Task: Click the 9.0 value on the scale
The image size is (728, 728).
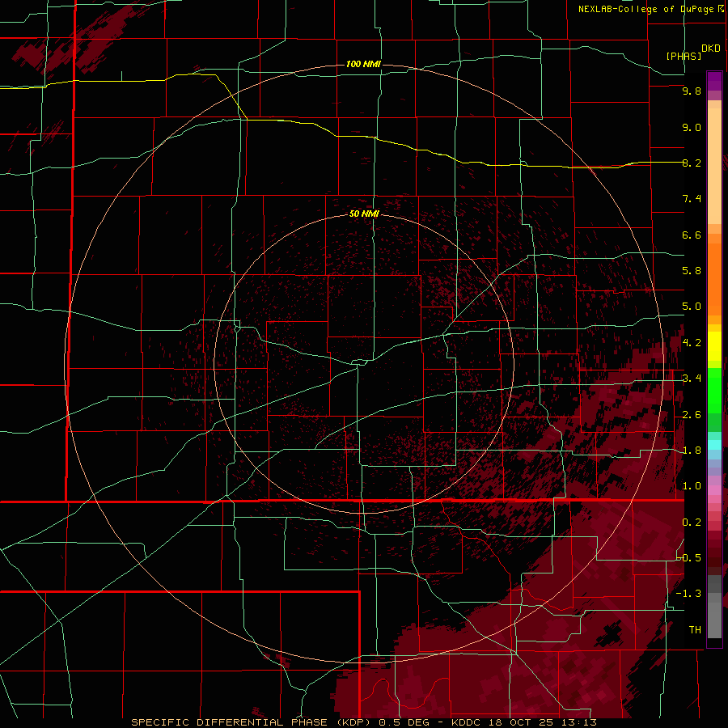Action: (x=692, y=128)
